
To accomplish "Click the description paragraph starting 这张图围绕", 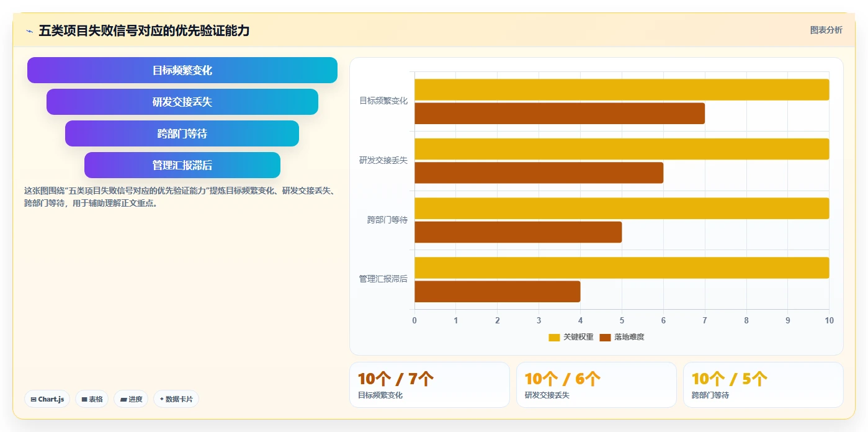I will 180,197.
